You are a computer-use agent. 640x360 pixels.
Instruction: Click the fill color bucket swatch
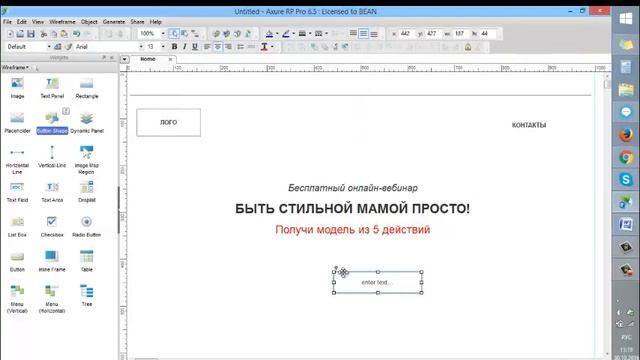pyautogui.click(x=269, y=33)
